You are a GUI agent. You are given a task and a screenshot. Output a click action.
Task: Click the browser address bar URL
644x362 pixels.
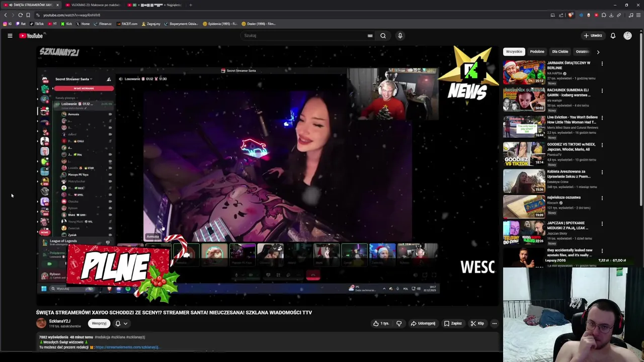71,15
